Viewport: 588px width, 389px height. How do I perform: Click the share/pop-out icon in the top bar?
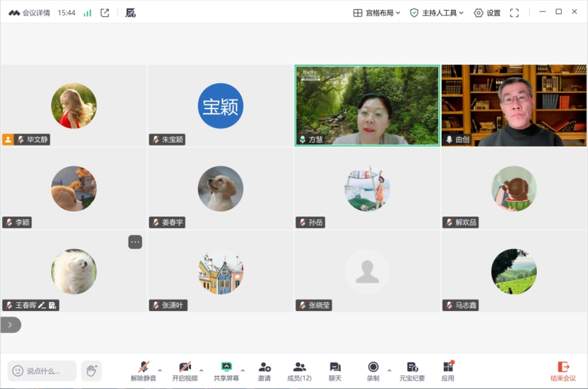(x=105, y=13)
